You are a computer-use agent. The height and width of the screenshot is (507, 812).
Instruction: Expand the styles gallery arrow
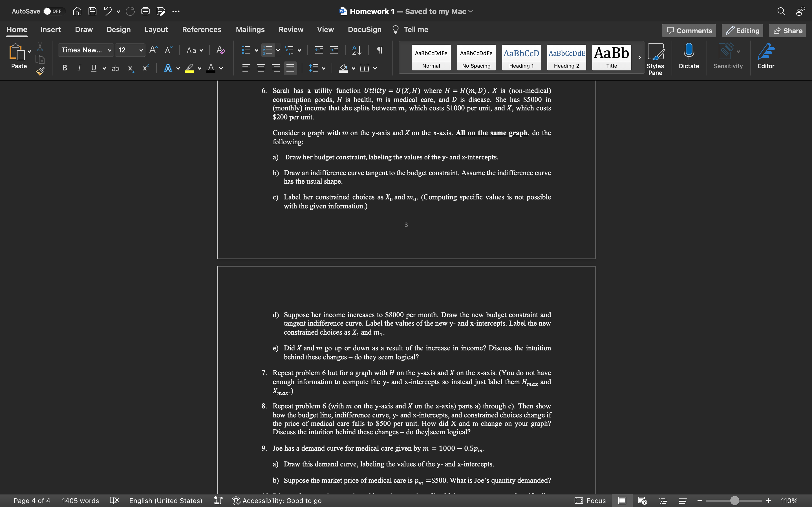pyautogui.click(x=639, y=57)
